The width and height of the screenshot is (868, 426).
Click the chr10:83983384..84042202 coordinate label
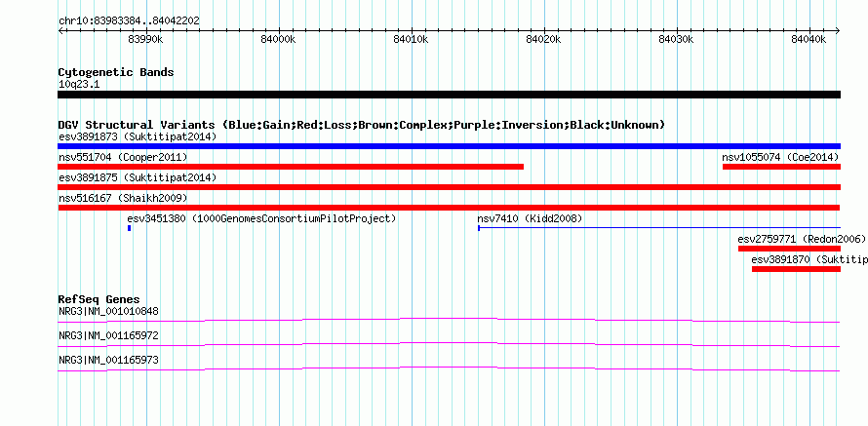click(129, 20)
